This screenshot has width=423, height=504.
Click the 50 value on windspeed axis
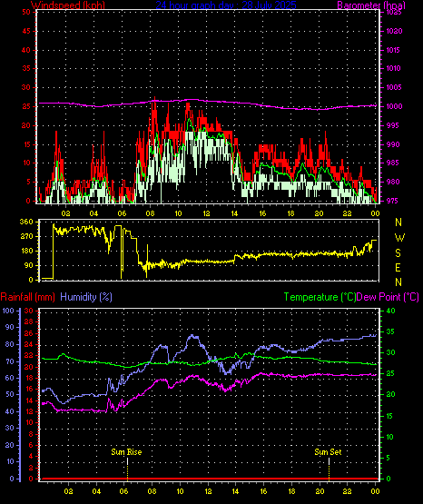point(26,12)
